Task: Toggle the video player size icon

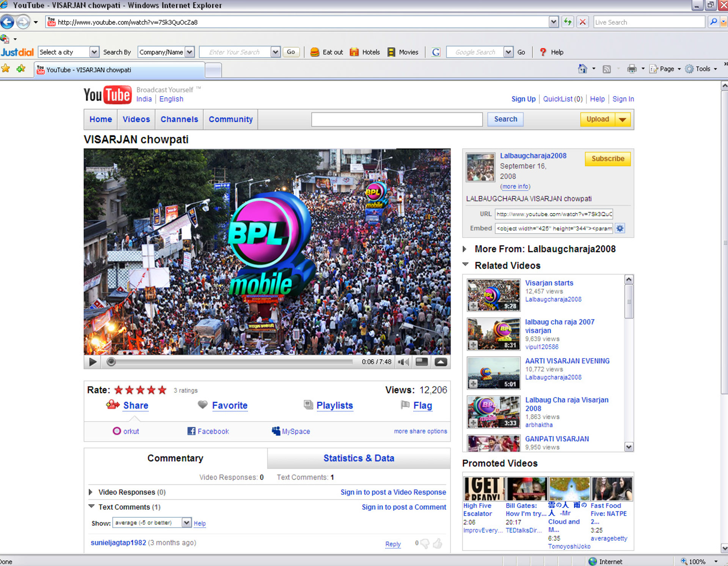Action: (422, 362)
